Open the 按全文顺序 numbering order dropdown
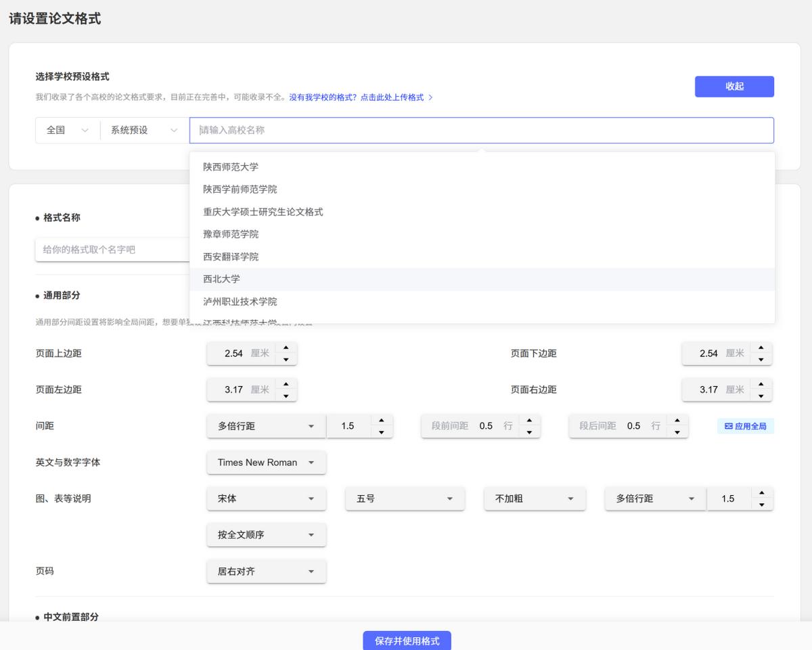Image resolution: width=812 pixels, height=650 pixels. tap(266, 534)
